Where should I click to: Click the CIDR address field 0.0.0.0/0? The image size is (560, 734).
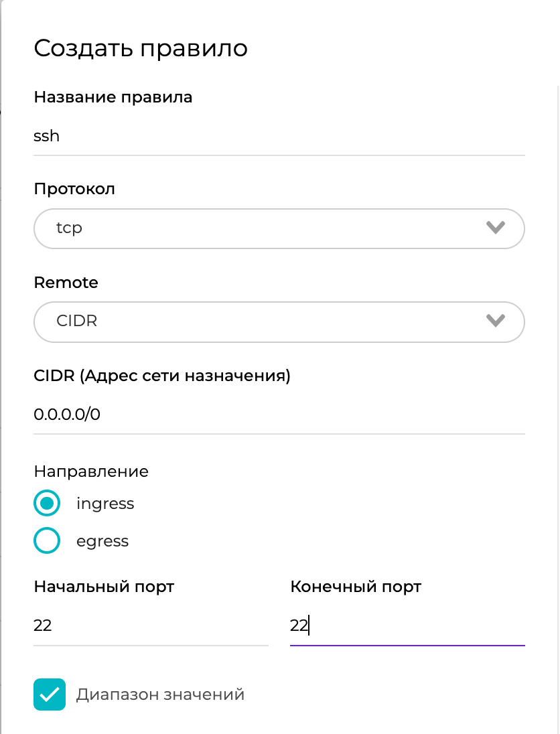(x=279, y=415)
